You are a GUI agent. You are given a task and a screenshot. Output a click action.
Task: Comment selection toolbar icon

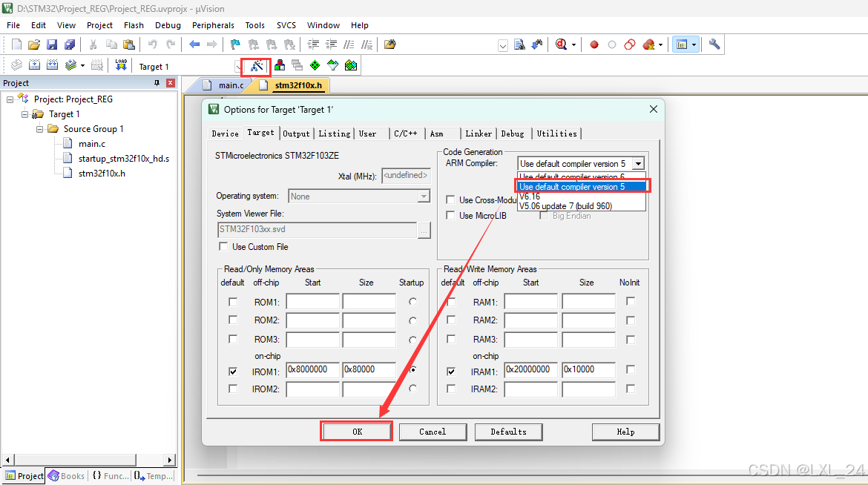point(349,44)
